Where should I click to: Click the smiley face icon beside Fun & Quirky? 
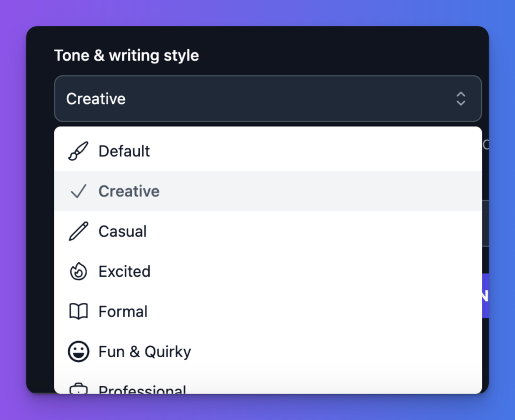click(x=78, y=351)
